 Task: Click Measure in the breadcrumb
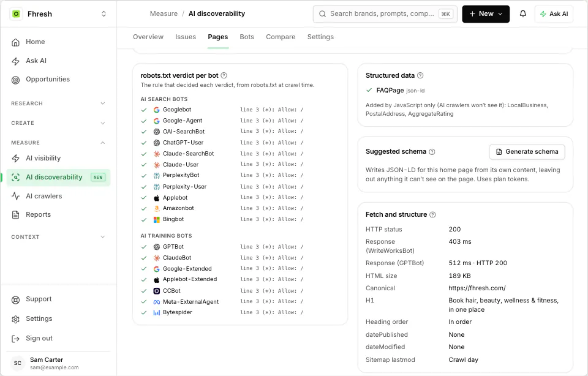tap(164, 13)
